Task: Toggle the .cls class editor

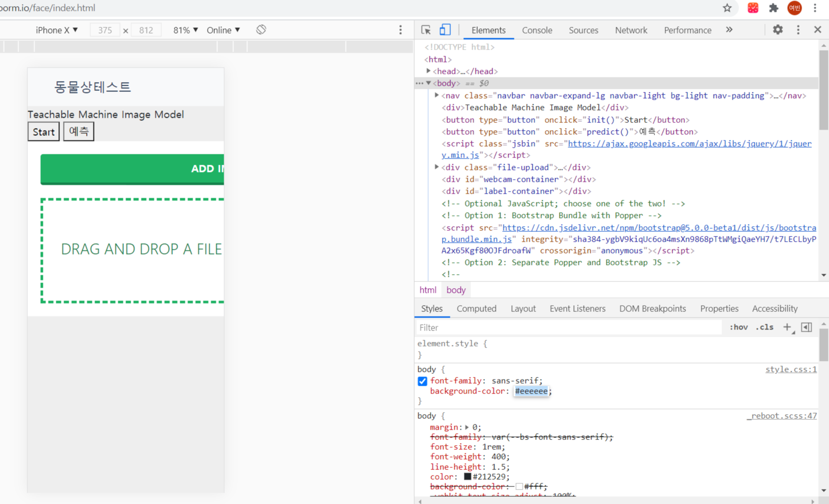Action: (x=765, y=327)
